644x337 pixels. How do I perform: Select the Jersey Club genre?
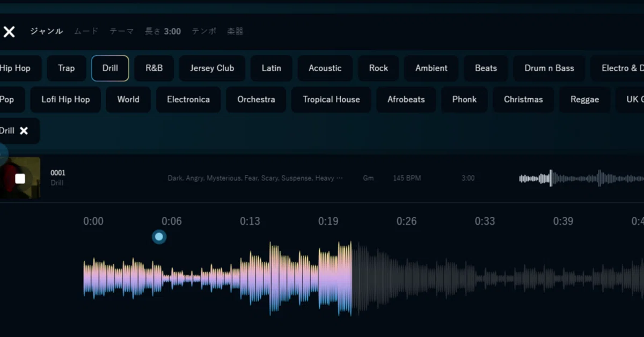pyautogui.click(x=212, y=68)
